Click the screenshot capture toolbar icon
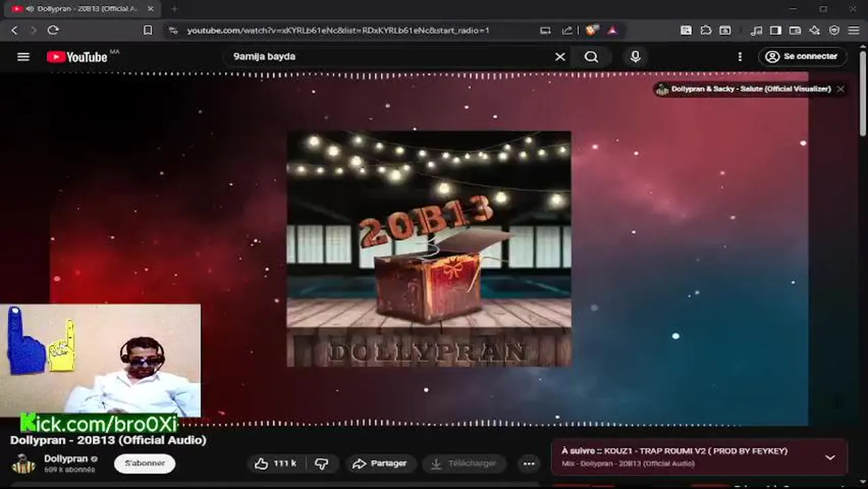Screen dimensions: 868x489 point(725,30)
